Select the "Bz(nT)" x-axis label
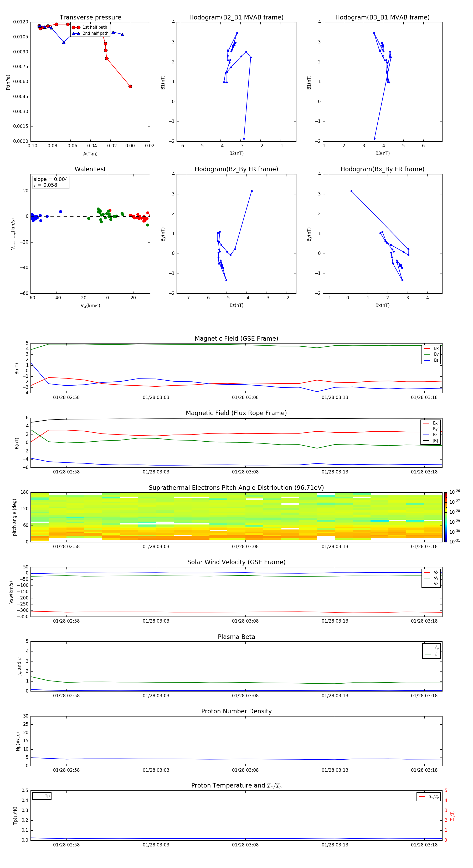The image size is (473, 868). coord(236,305)
